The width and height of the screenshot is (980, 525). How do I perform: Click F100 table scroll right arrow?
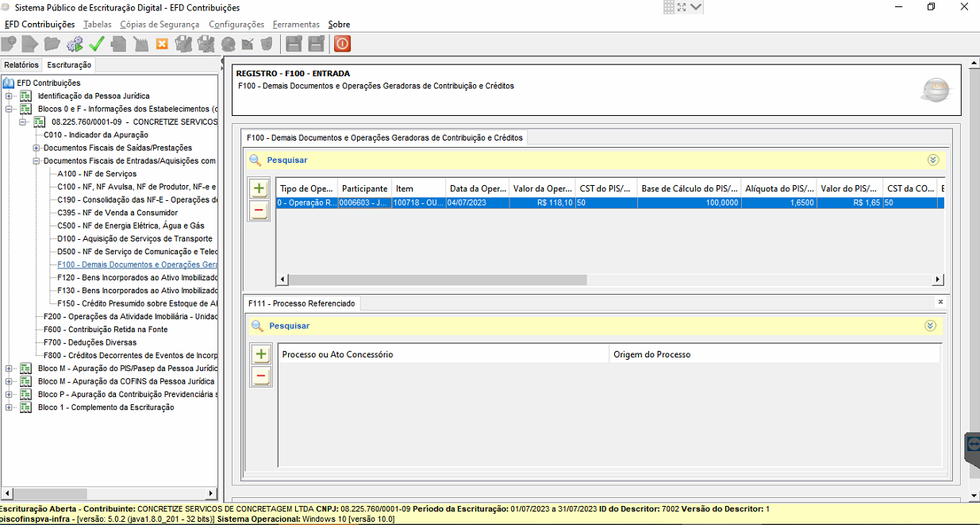[938, 280]
